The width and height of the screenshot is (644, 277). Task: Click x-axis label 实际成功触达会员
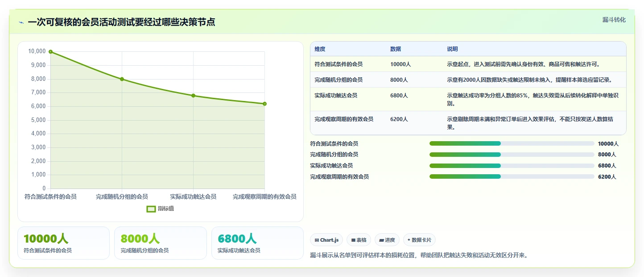(193, 197)
